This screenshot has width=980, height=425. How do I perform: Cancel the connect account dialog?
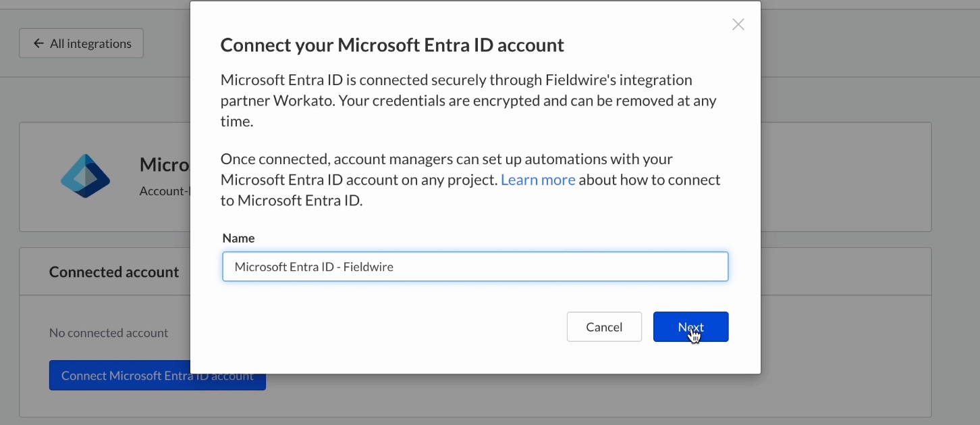pyautogui.click(x=604, y=327)
